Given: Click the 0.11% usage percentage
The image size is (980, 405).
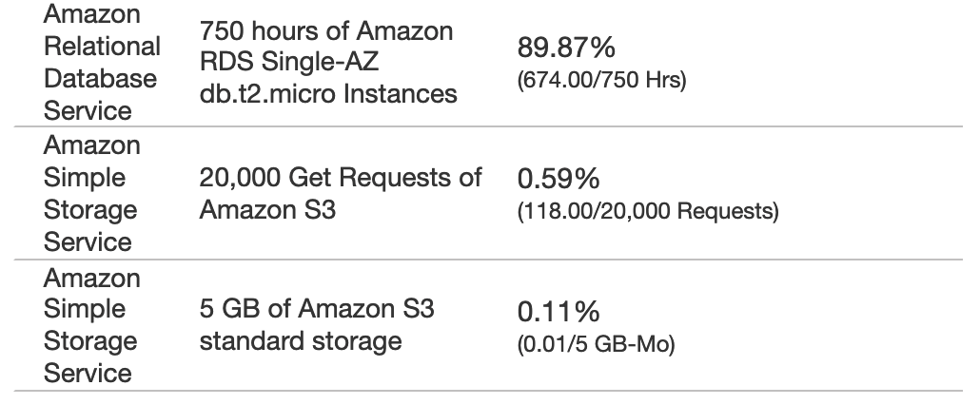Looking at the screenshot, I should tap(559, 312).
